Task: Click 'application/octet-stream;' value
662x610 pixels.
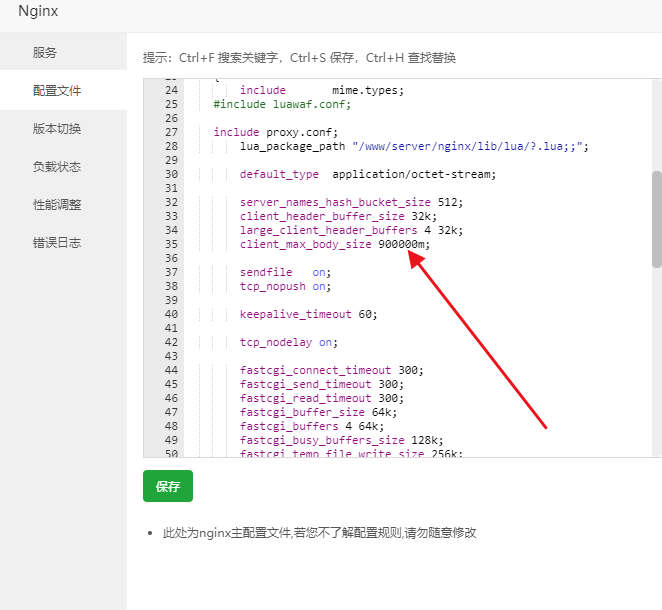Action: [414, 174]
